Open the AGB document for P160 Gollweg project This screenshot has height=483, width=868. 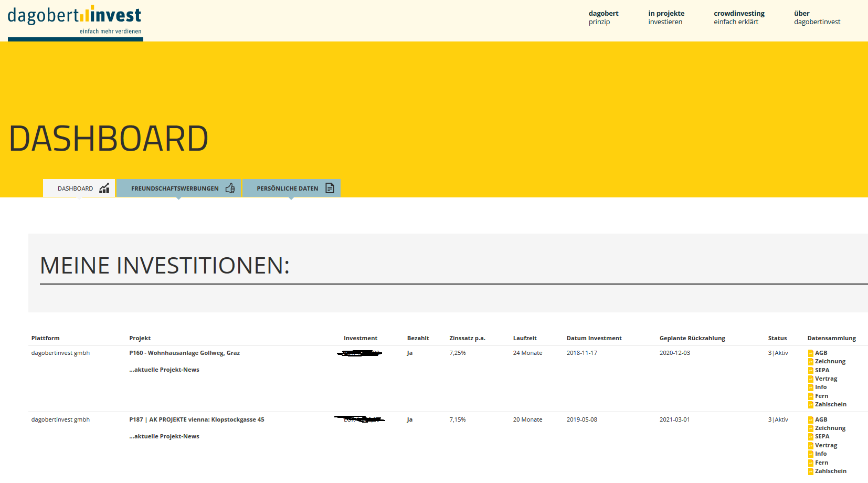(x=821, y=353)
